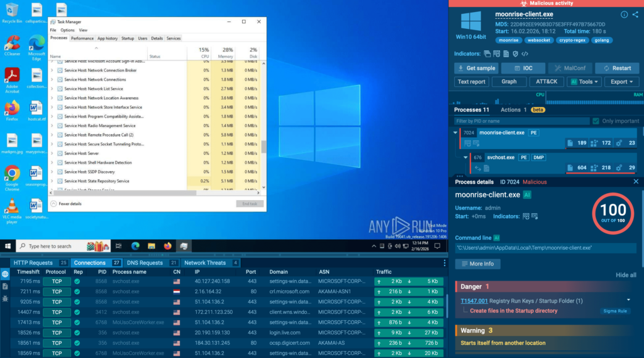Collapse the moonrise-client.exe process tree
Screen dimensions: 644x358
coord(455,133)
